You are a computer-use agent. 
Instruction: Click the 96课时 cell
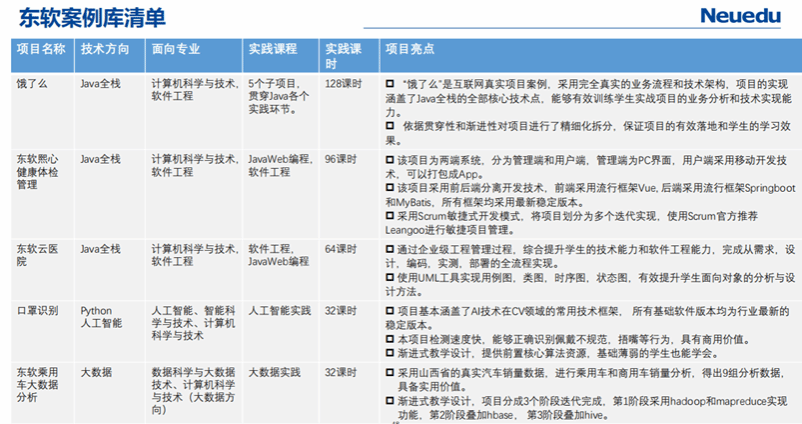(341, 159)
